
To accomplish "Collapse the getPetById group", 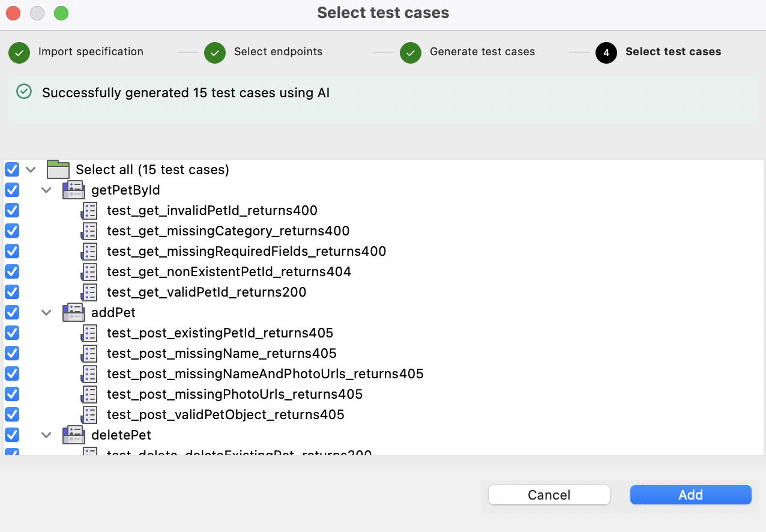I will tap(46, 190).
